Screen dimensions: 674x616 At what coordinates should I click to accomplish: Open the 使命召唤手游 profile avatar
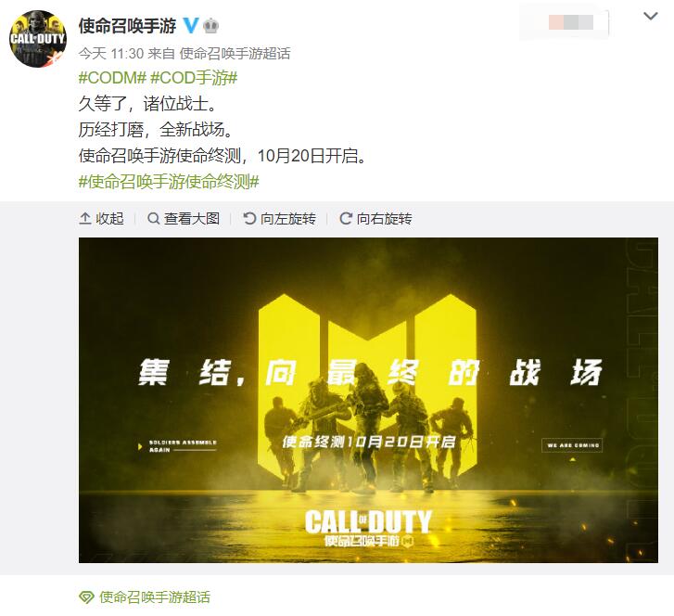pyautogui.click(x=38, y=39)
